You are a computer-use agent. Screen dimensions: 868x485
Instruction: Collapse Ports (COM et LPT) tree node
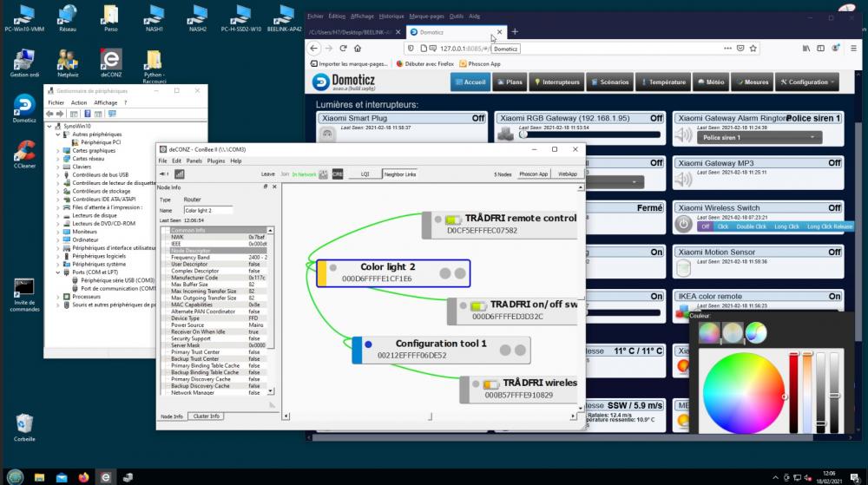(58, 272)
